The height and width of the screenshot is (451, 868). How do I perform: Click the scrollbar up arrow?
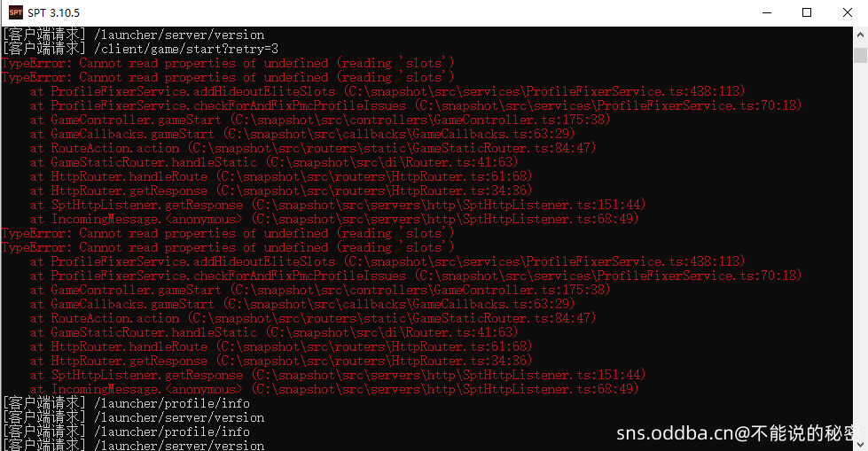point(860,35)
